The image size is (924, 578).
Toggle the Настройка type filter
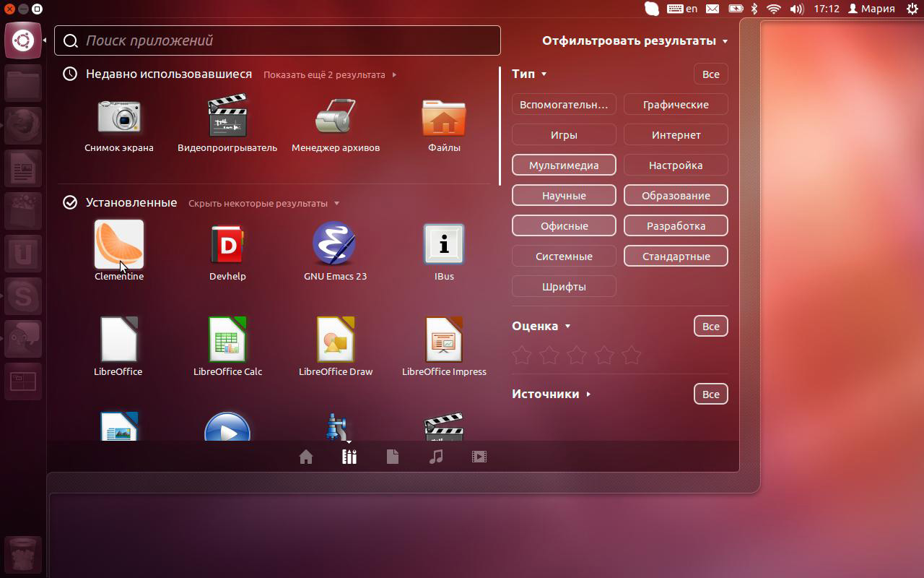click(676, 165)
